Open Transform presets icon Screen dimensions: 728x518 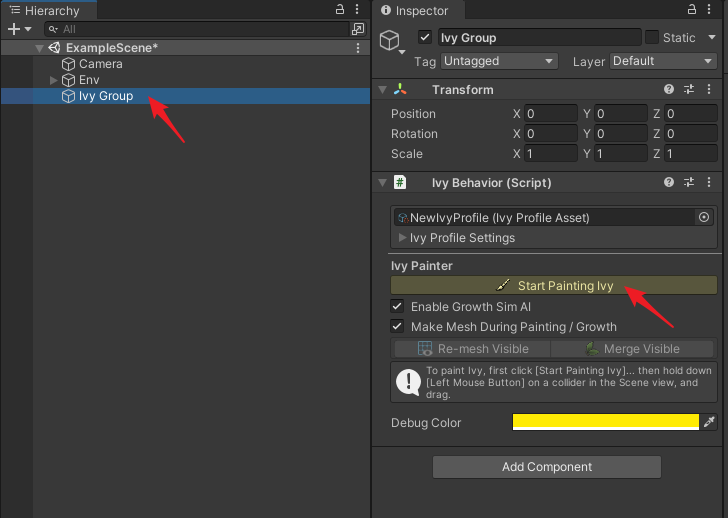point(689,89)
